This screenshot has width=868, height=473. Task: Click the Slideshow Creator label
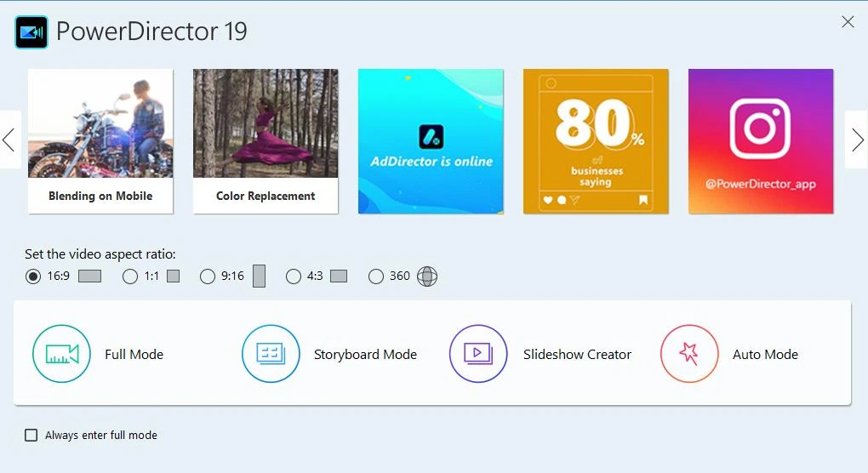(577, 354)
